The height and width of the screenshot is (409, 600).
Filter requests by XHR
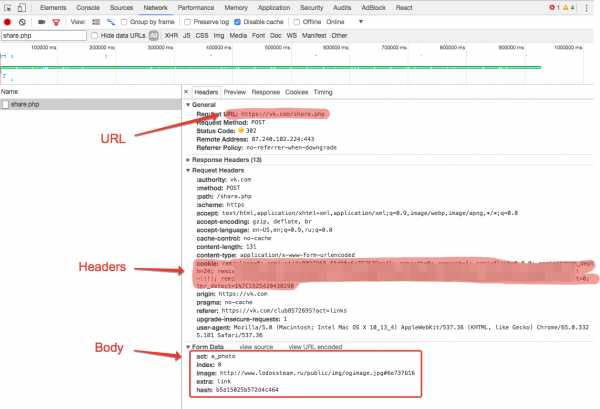171,36
